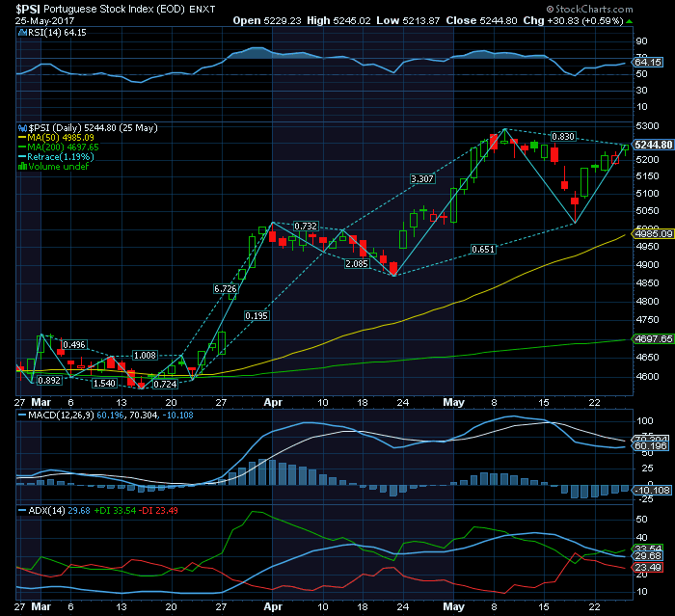Click the yellow line marker before MA(50)
675x616 pixels.
coord(22,138)
